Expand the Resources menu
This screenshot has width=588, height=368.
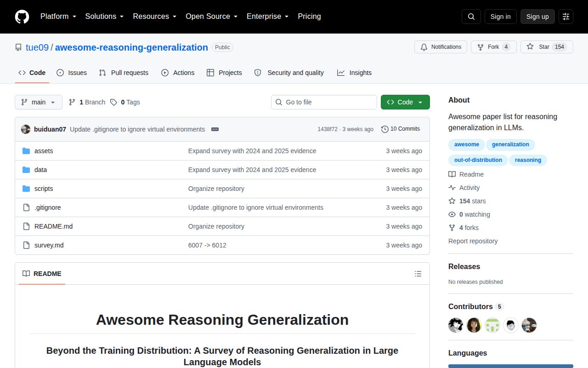click(155, 17)
